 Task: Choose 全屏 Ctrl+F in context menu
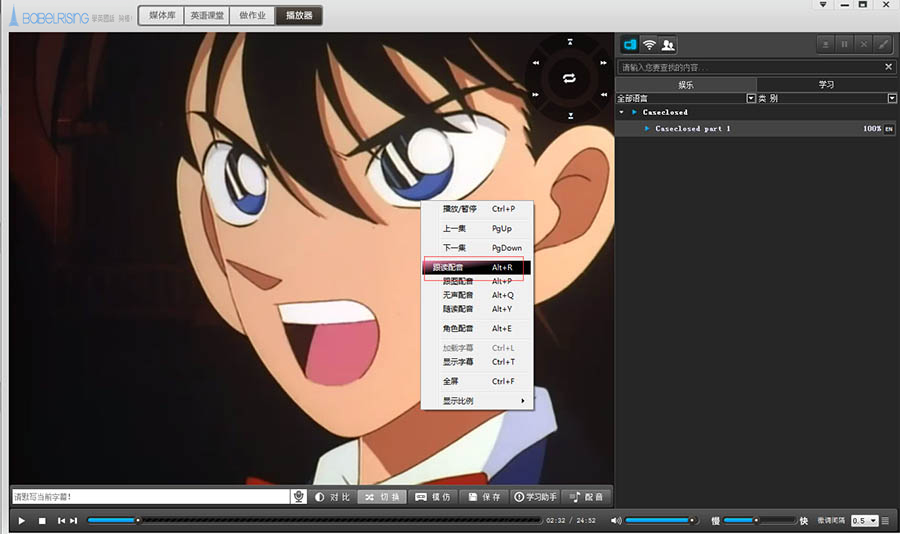pyautogui.click(x=478, y=381)
